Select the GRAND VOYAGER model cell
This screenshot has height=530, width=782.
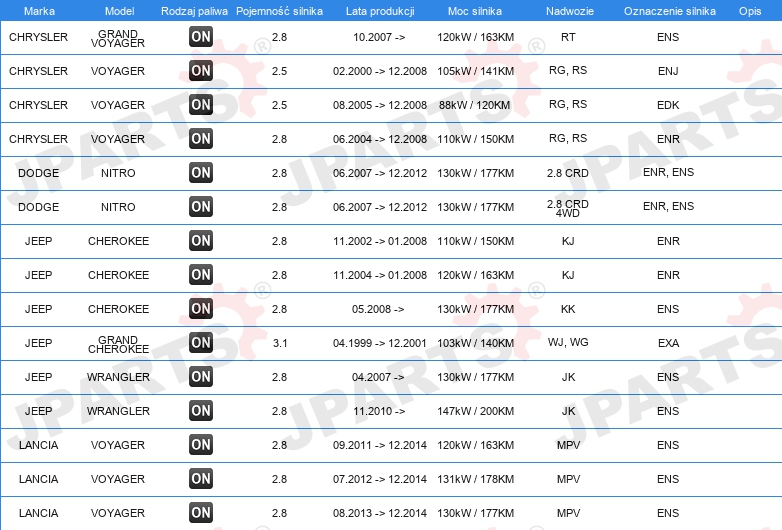click(118, 38)
